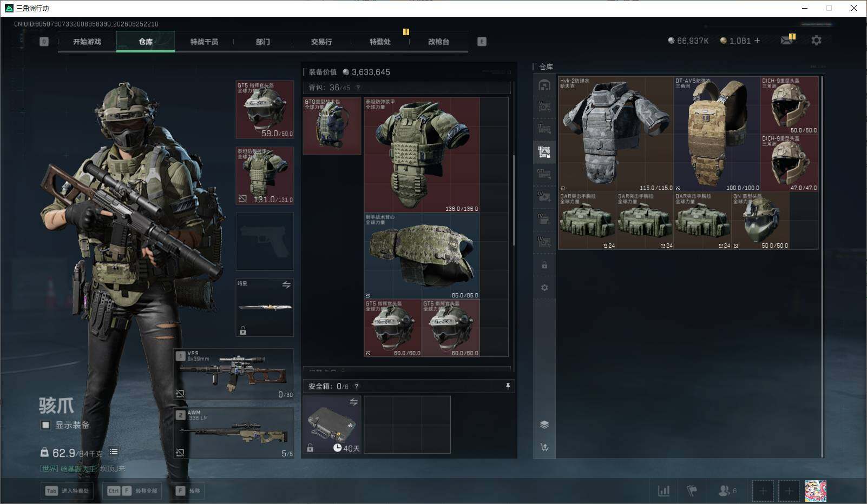Screen dimensions: 867x504
Task: Click the Ctrl F 转移全部 button
Action: point(132,490)
